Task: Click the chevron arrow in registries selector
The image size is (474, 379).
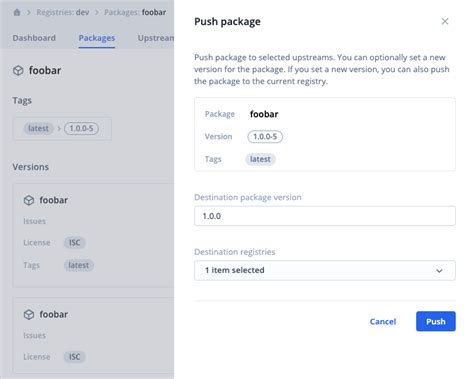Action: pyautogui.click(x=439, y=271)
